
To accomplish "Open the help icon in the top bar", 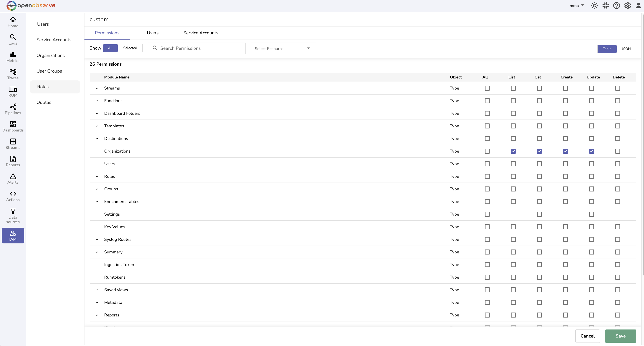I will click(616, 5).
